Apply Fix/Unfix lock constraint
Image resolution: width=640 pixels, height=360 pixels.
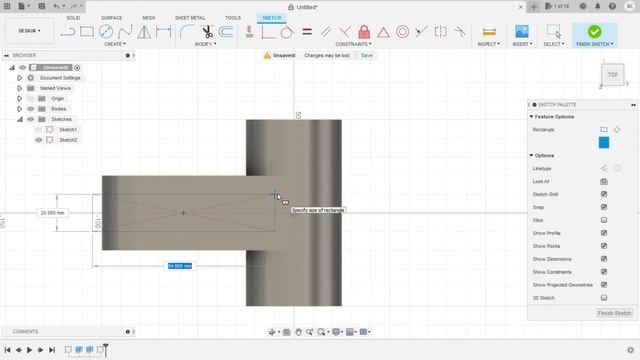(x=364, y=32)
